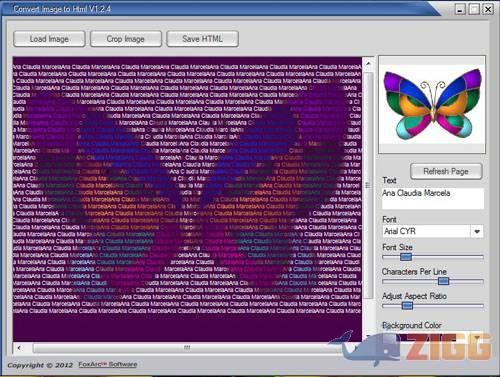This screenshot has height=377, width=500.
Task: Click the vertical scrollbar thumb
Action: (368, 185)
